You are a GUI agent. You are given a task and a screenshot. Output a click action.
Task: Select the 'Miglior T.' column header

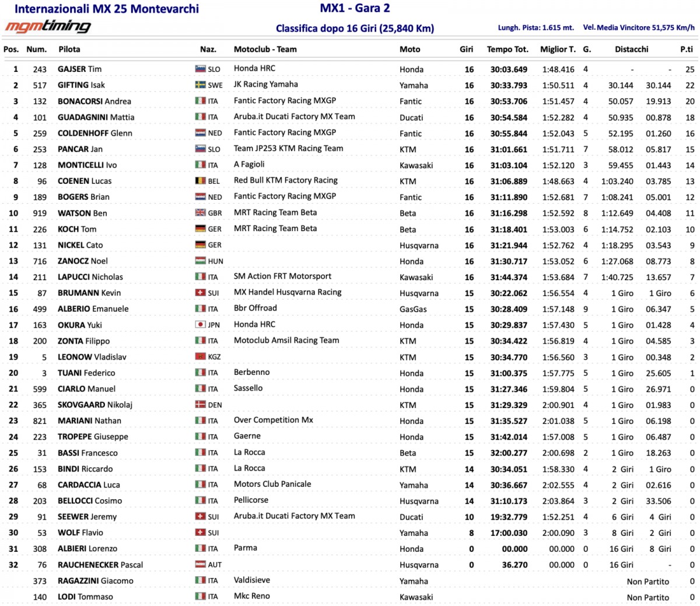coord(558,50)
